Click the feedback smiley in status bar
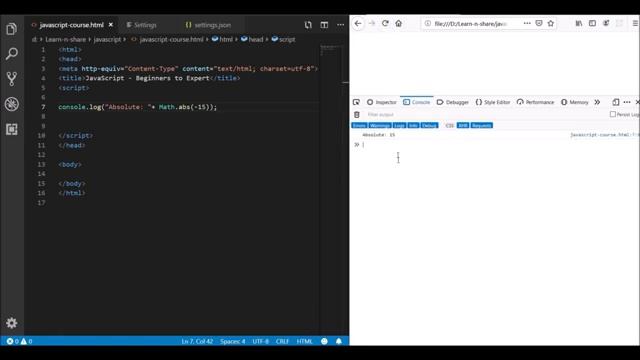 [x=324, y=341]
